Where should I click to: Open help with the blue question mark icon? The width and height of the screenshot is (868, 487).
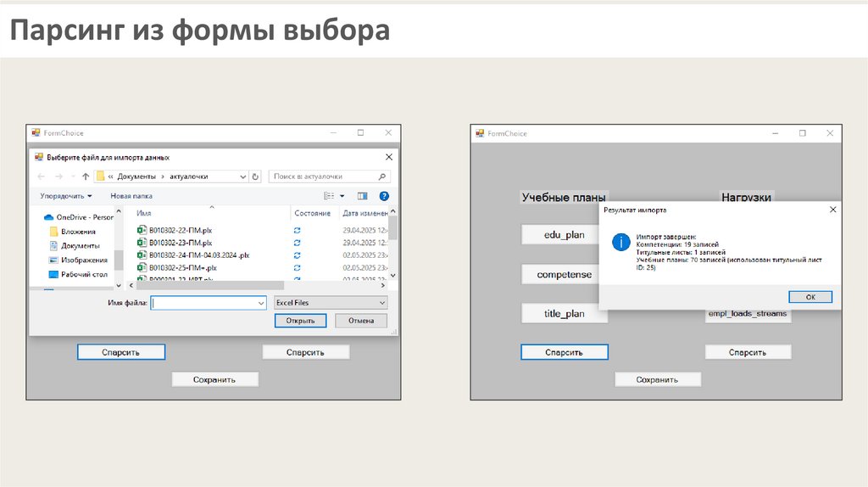(x=384, y=196)
